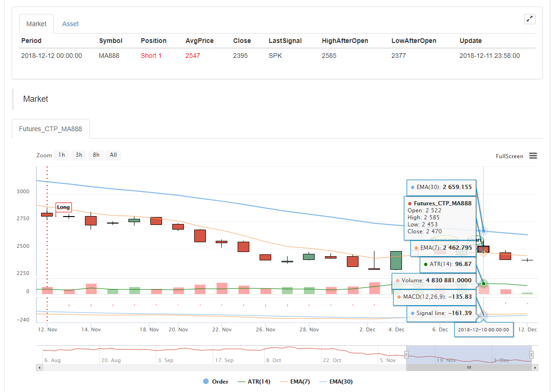Select the Market tab
This screenshot has width=556, height=392.
(36, 24)
